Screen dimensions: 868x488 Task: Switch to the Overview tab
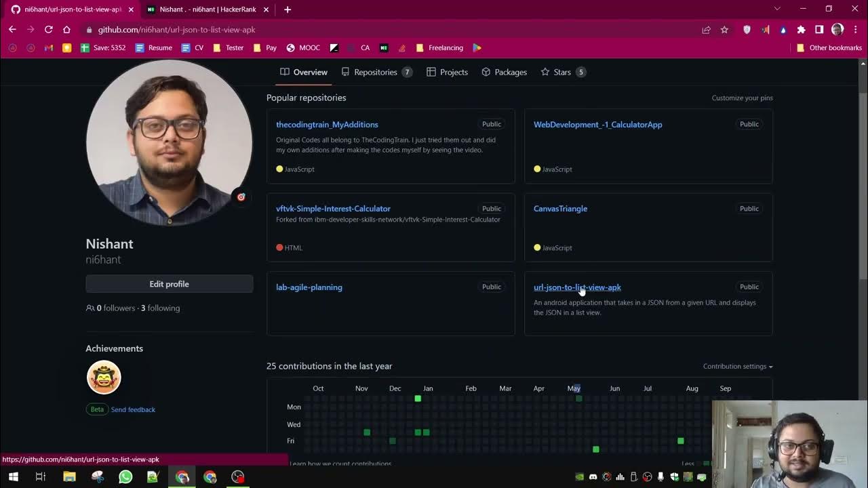pos(304,72)
